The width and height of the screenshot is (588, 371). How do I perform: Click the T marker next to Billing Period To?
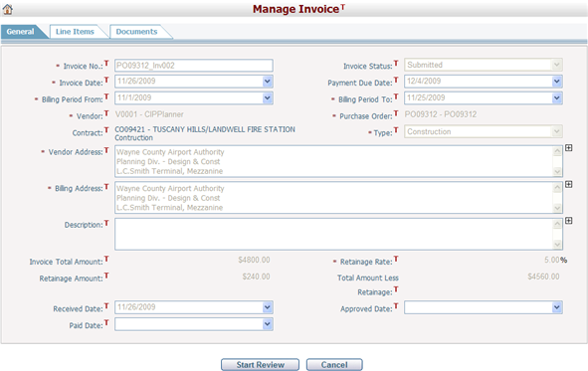[x=396, y=96]
